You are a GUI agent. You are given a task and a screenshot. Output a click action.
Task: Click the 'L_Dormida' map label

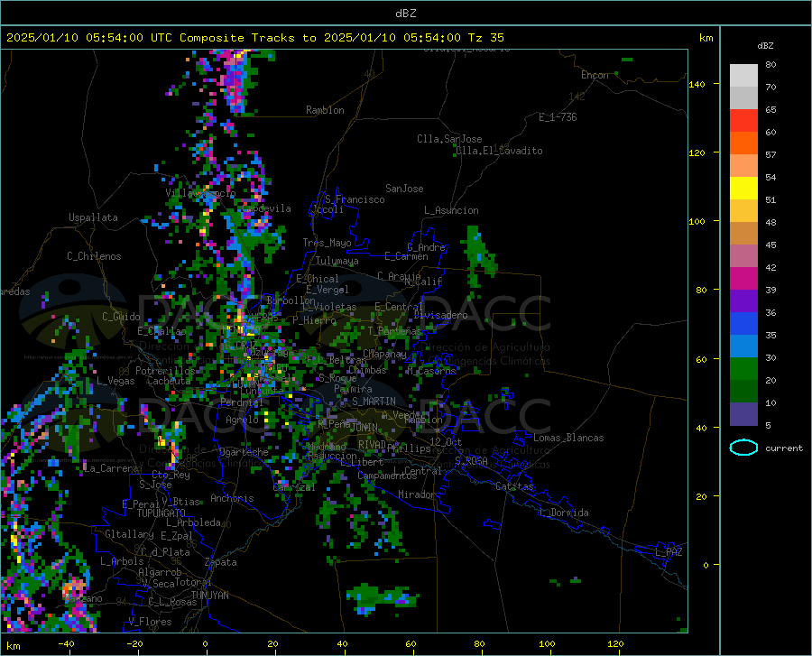point(564,513)
